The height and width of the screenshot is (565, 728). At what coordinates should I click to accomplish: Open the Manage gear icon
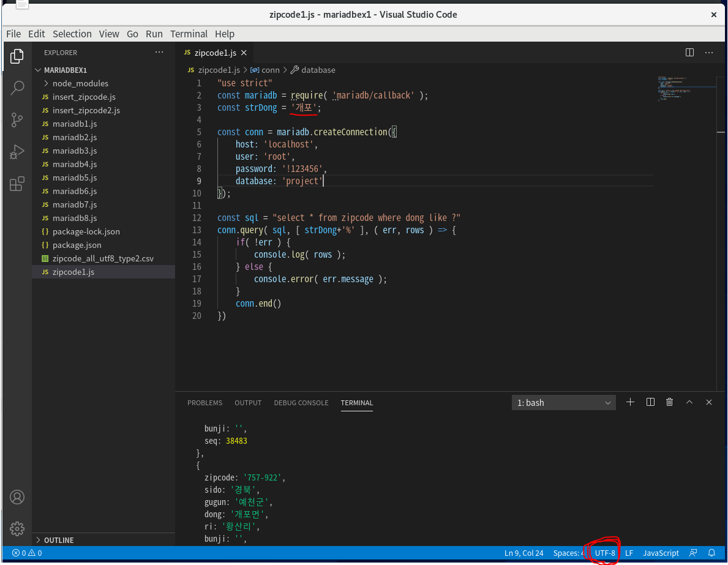[x=17, y=528]
